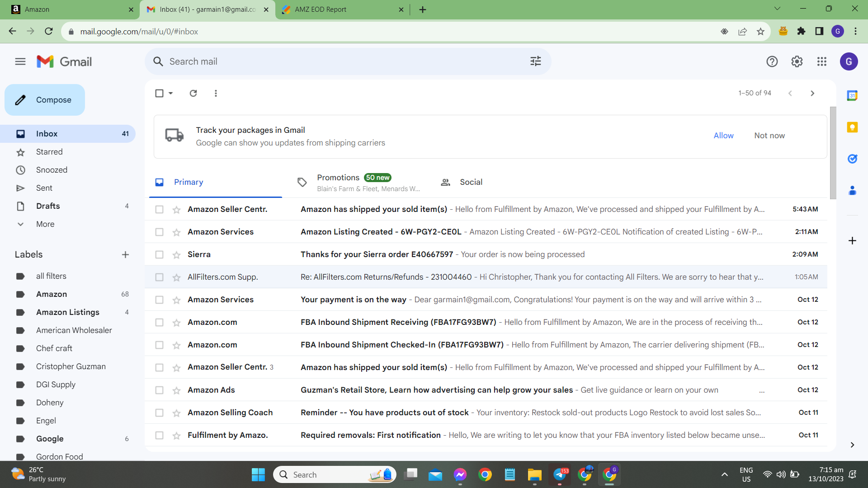The height and width of the screenshot is (488, 868).
Task: Click the browser address bar URL
Action: [x=139, y=32]
